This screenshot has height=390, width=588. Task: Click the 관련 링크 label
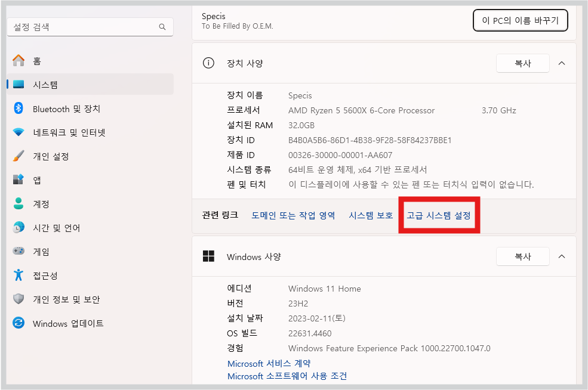pyautogui.click(x=220, y=215)
